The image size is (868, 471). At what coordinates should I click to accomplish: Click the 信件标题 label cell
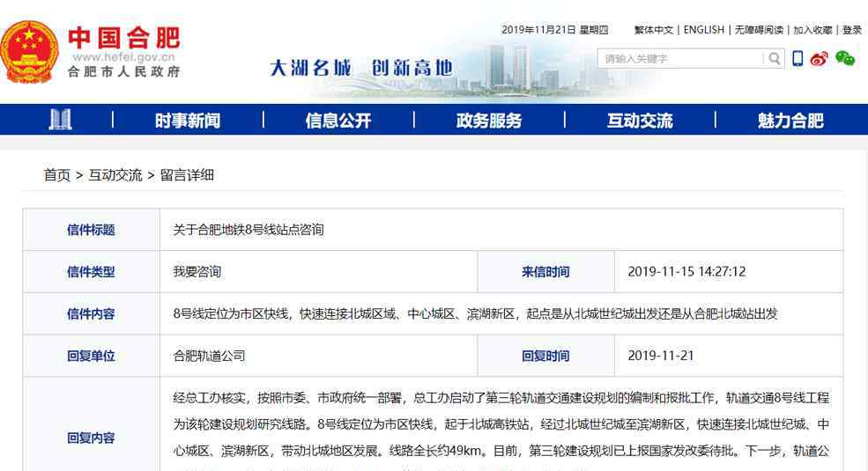[x=92, y=230]
